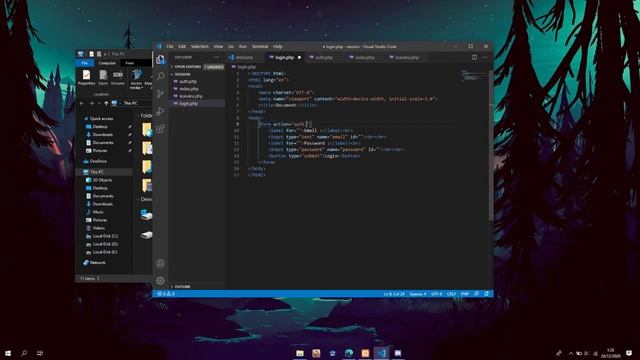Select OneDrive in File Explorer navigation
This screenshot has width=640, height=360.
tap(98, 161)
